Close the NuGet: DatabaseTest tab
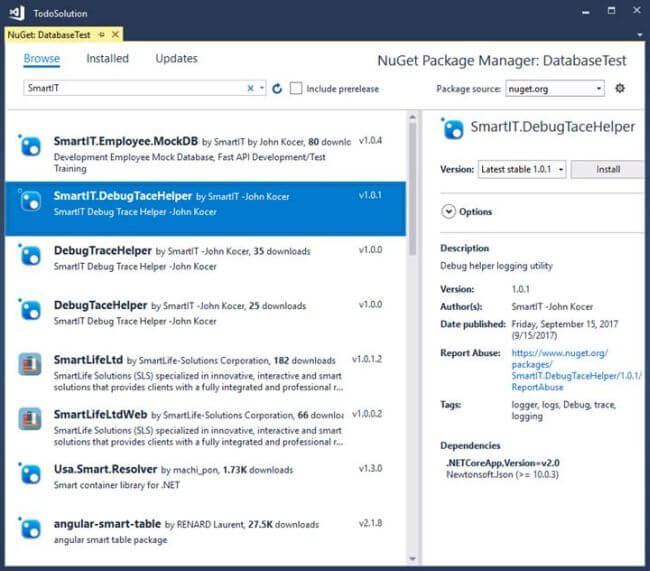The width and height of the screenshot is (650, 571). pyautogui.click(x=116, y=34)
